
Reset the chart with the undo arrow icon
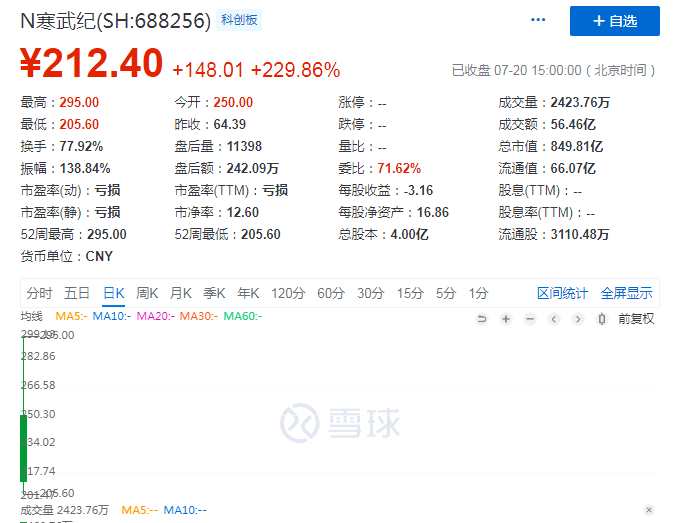click(x=482, y=319)
